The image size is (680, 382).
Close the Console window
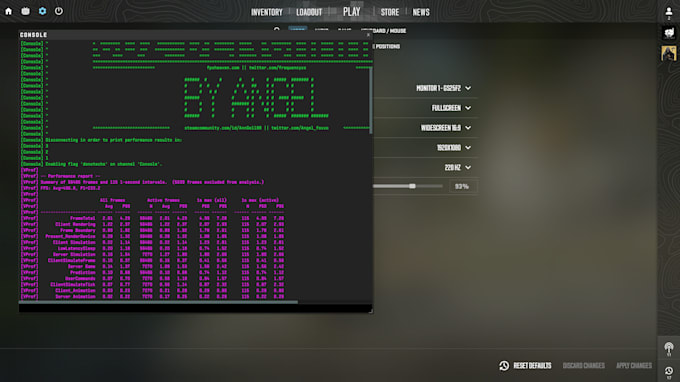tap(368, 35)
